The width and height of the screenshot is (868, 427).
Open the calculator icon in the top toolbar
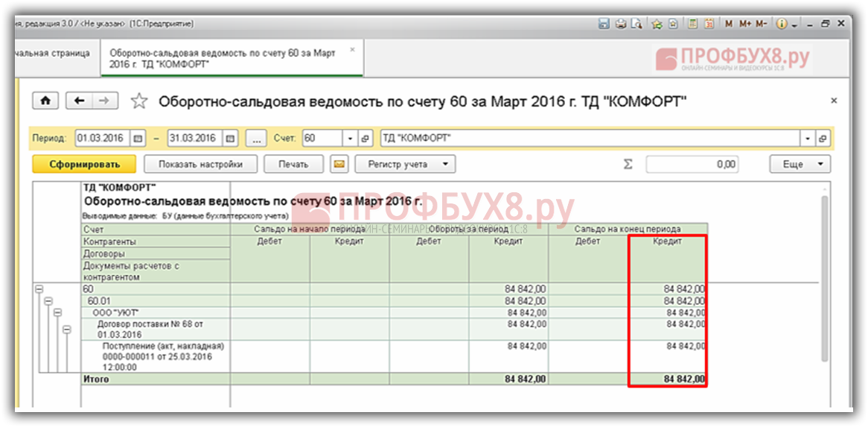(x=693, y=24)
